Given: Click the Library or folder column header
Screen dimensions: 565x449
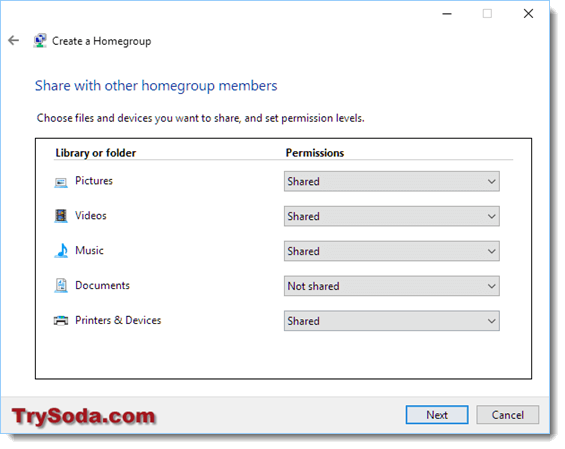Looking at the screenshot, I should pyautogui.click(x=96, y=153).
